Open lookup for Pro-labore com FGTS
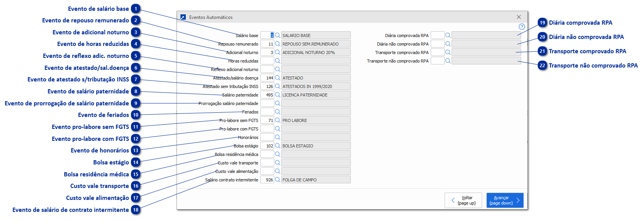The height and width of the screenshot is (220, 644). coord(277,129)
